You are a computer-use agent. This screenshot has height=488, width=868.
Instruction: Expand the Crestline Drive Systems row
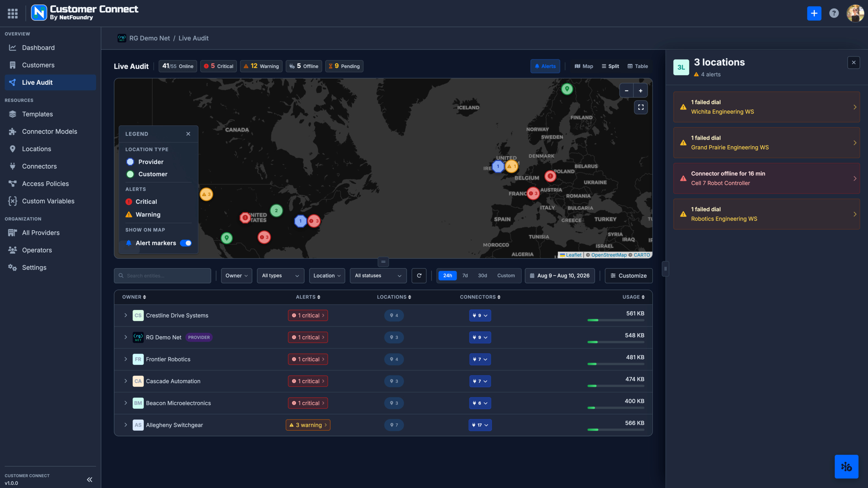point(125,316)
